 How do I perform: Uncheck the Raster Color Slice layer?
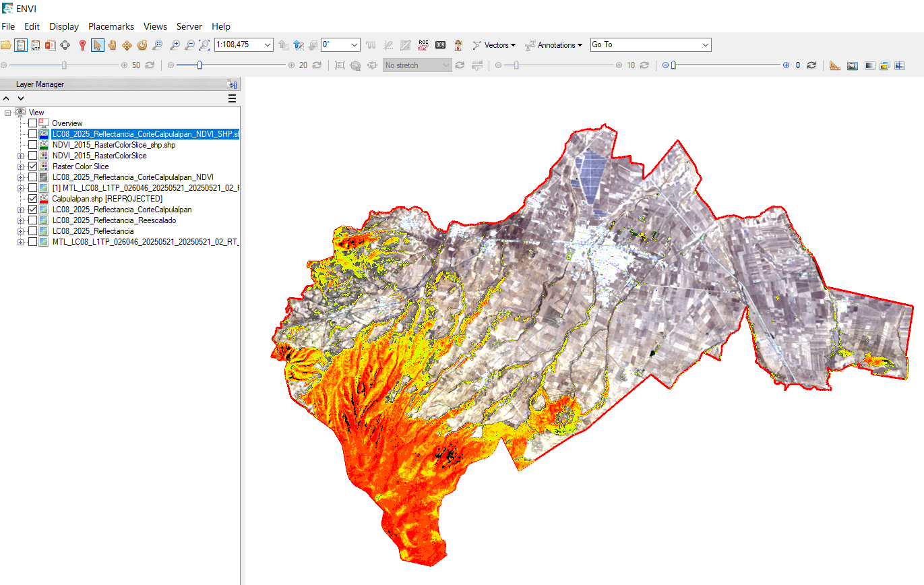(32, 166)
